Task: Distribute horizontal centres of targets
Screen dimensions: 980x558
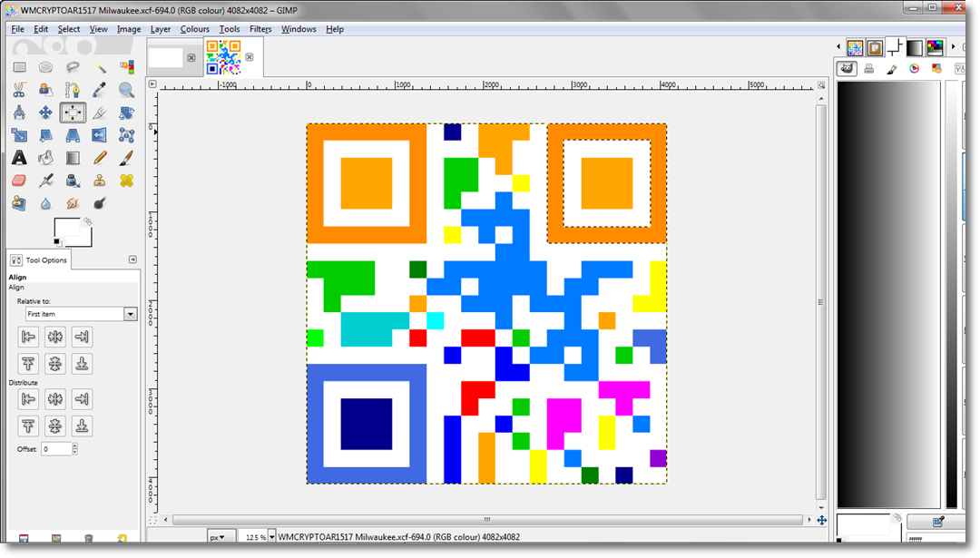Action: tap(55, 399)
